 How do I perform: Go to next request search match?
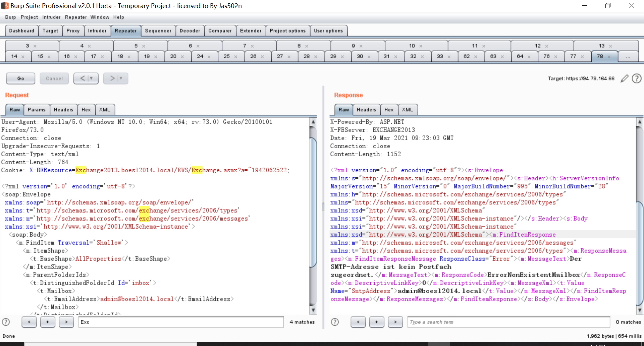coord(66,322)
